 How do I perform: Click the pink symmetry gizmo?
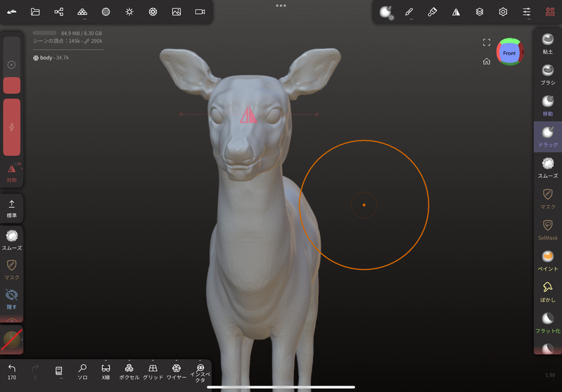point(248,115)
